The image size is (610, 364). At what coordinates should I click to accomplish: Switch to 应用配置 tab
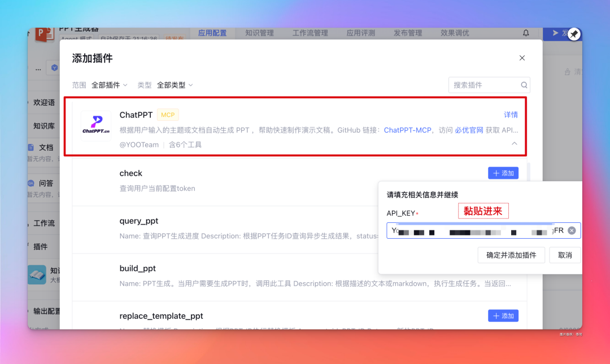[212, 33]
